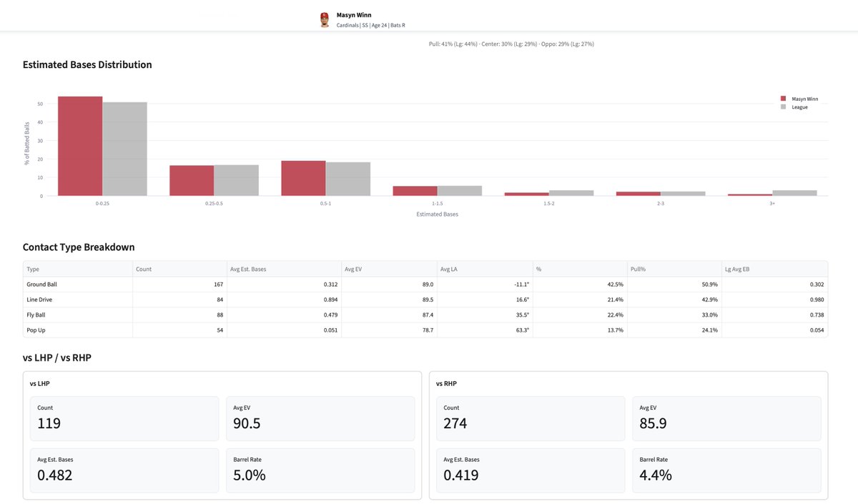Click Line Drive Lg Avg EB 0.980
This screenshot has width=858, height=504.
[x=816, y=300]
